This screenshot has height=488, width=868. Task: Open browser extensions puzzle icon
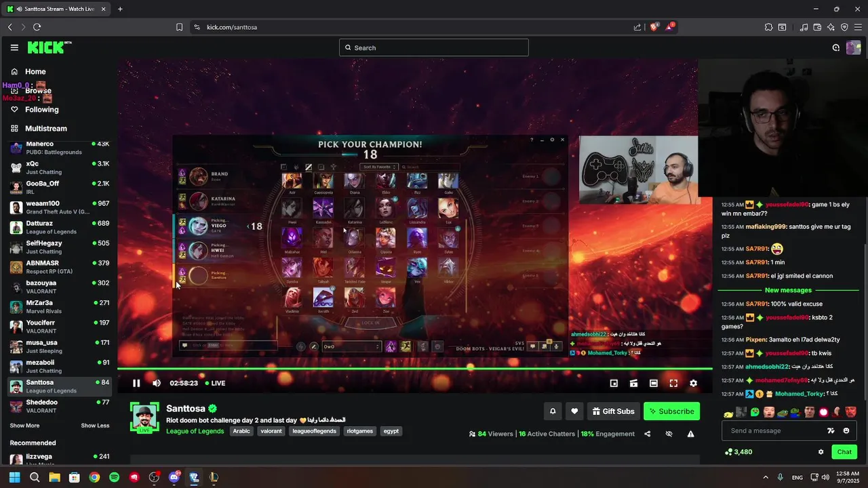click(x=768, y=27)
